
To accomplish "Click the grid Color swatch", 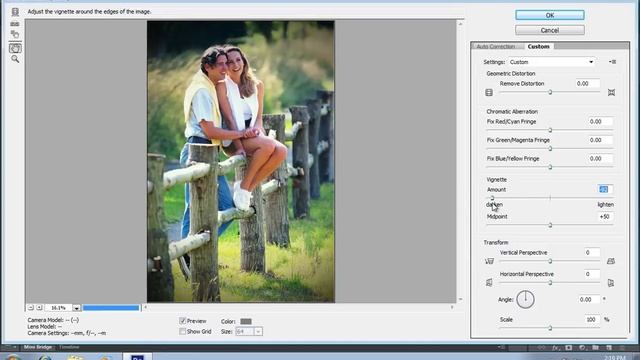I will coord(246,321).
